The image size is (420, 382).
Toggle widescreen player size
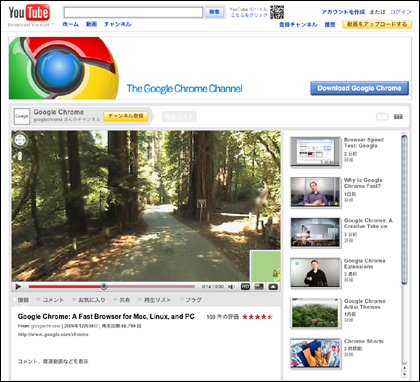pyautogui.click(x=259, y=287)
